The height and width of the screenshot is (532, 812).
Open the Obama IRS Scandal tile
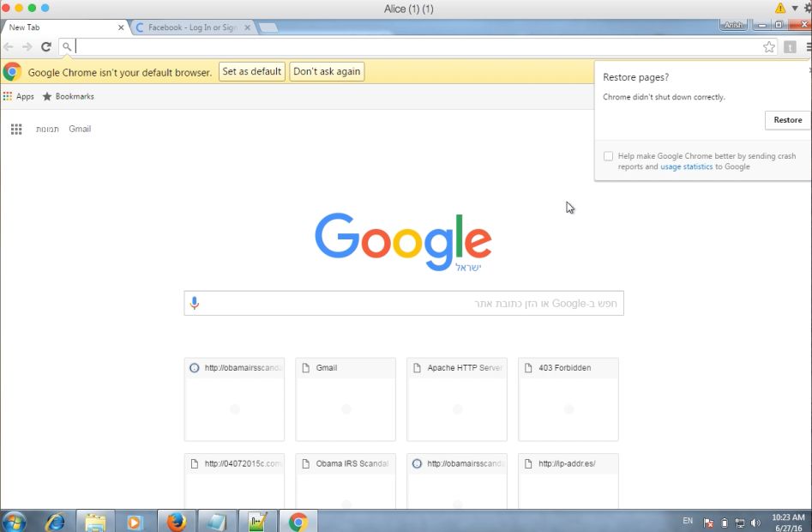pyautogui.click(x=346, y=481)
